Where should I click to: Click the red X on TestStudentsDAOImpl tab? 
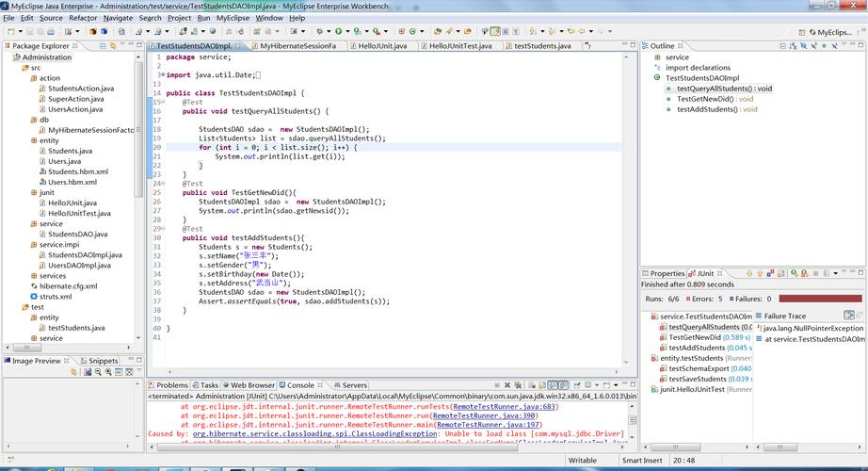click(238, 45)
